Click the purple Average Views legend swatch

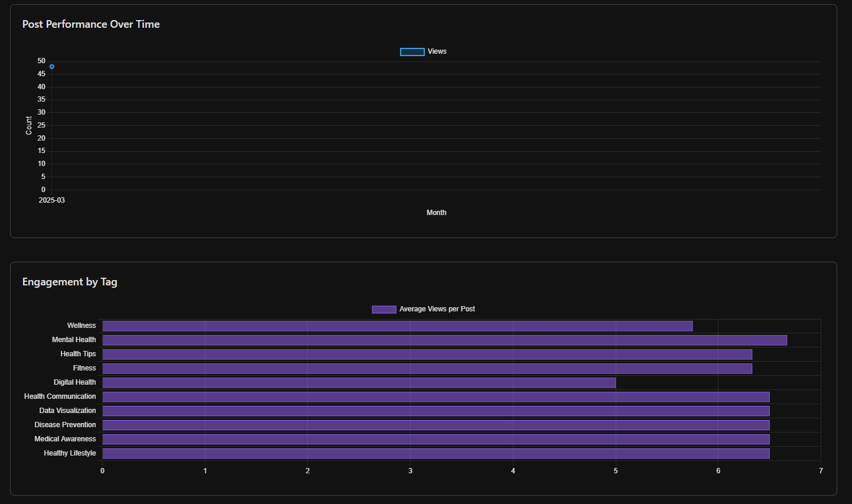pos(384,310)
